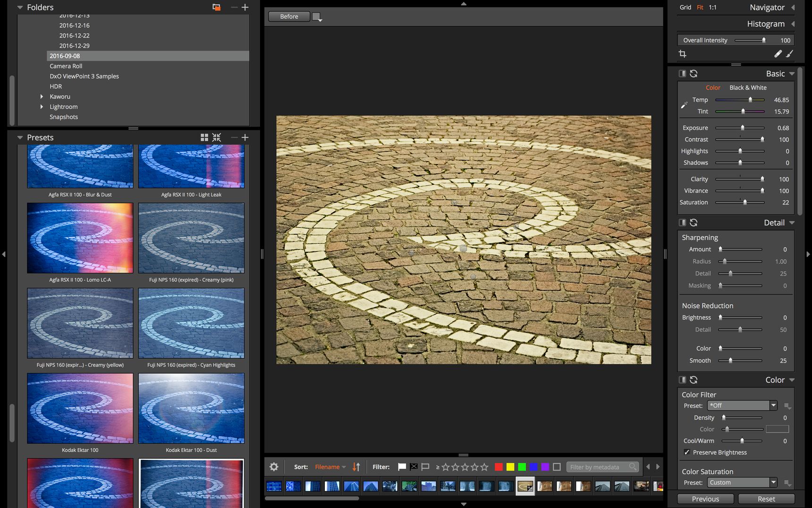Collapse preset groups icon in Presets
The height and width of the screenshot is (508, 812).
tap(217, 138)
